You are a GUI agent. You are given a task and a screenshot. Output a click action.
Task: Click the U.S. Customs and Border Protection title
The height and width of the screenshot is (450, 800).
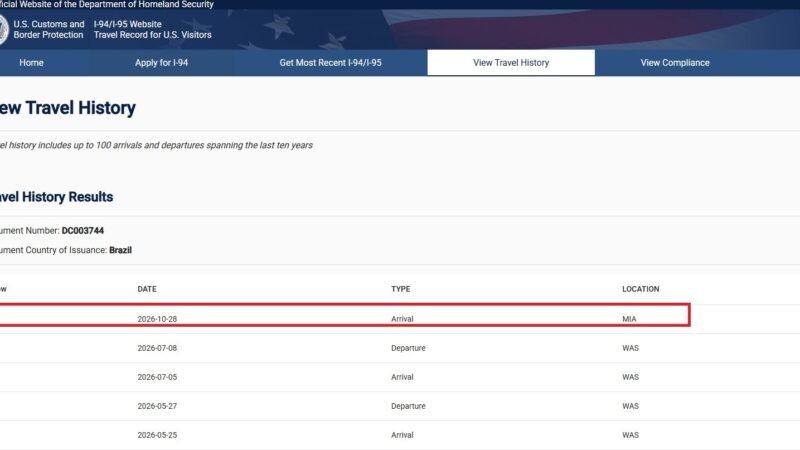(48, 30)
